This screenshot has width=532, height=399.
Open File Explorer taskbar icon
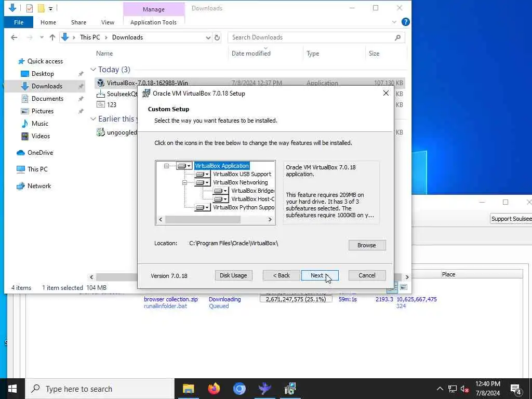click(x=188, y=389)
